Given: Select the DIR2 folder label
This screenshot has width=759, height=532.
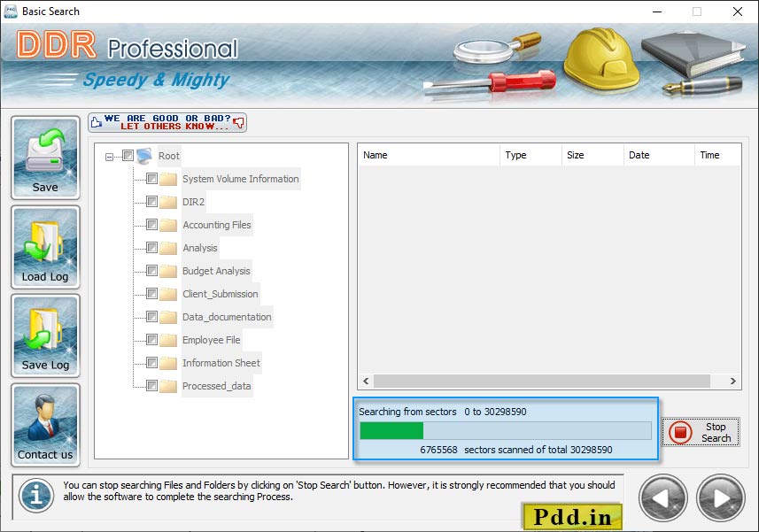Looking at the screenshot, I should (194, 202).
